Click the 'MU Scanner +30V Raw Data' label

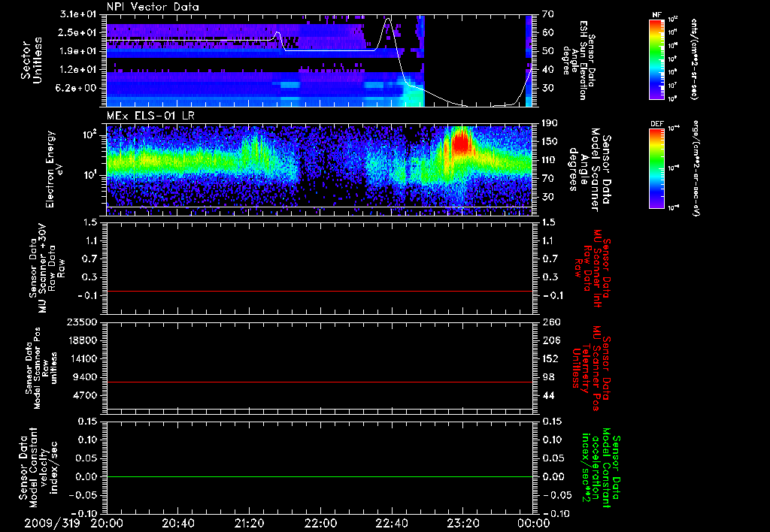47,268
